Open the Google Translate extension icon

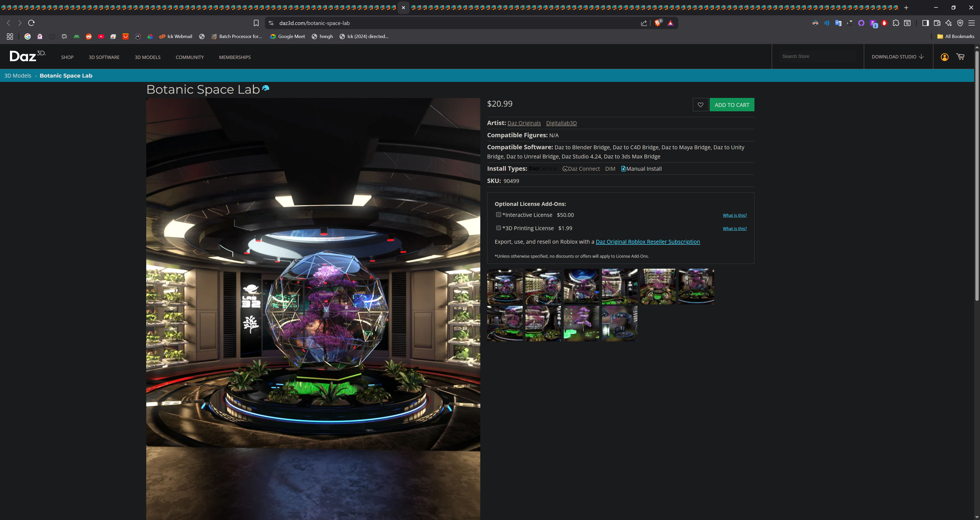tap(838, 23)
